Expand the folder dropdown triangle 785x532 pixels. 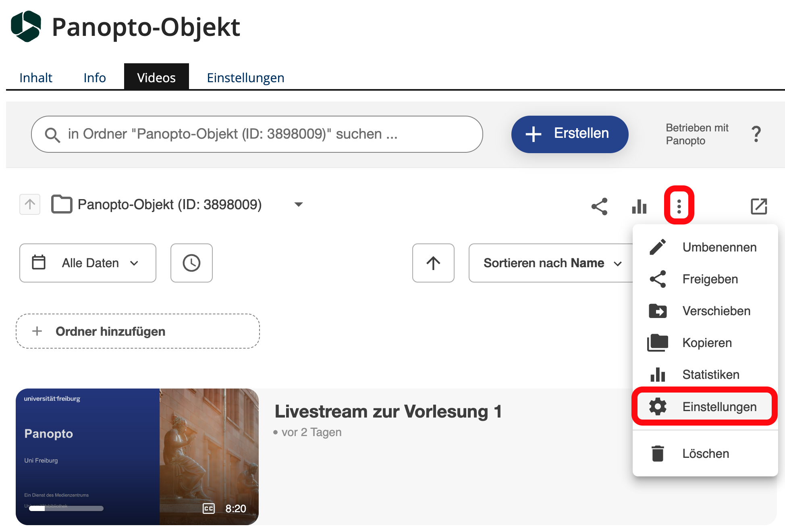click(298, 204)
